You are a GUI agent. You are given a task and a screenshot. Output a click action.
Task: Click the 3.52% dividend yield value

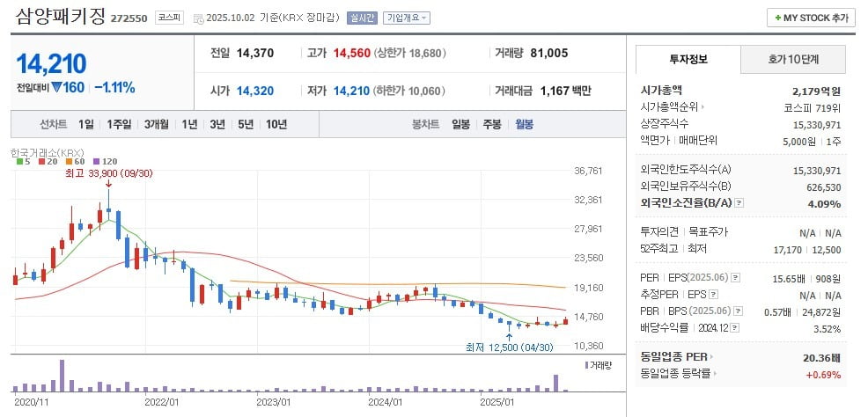pyautogui.click(x=827, y=329)
